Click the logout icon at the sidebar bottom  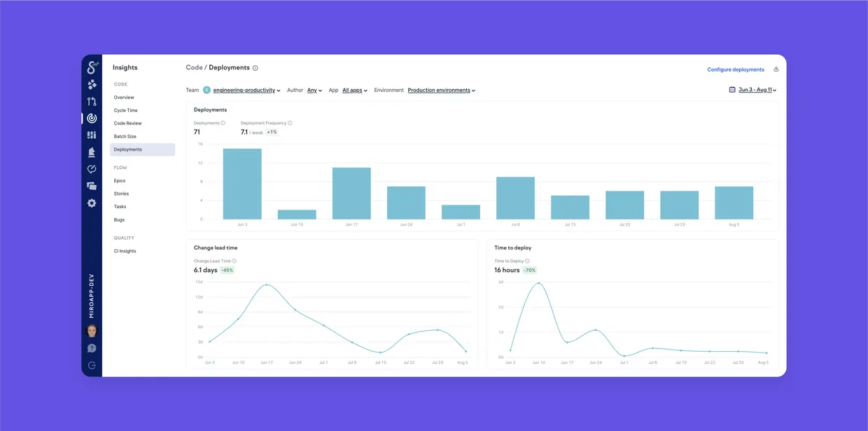point(92,365)
